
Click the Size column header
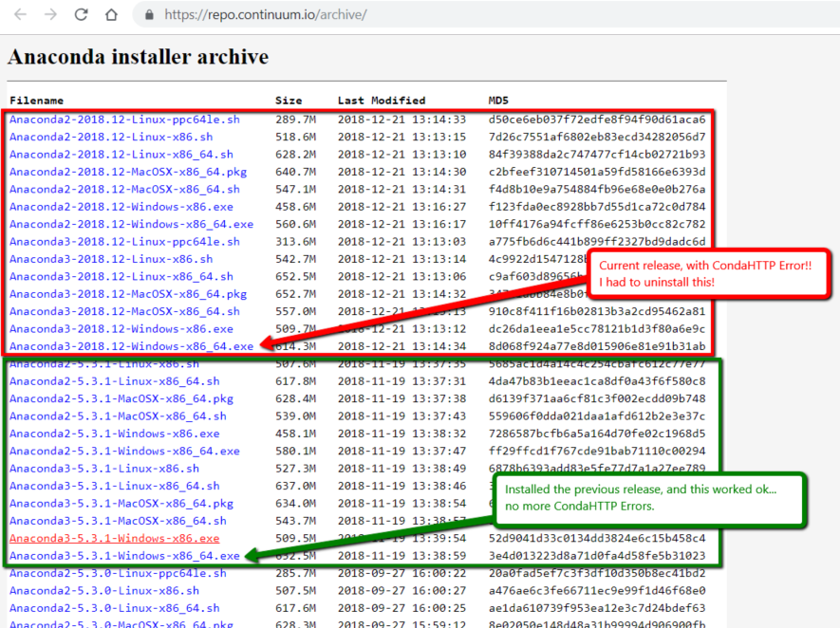(289, 101)
